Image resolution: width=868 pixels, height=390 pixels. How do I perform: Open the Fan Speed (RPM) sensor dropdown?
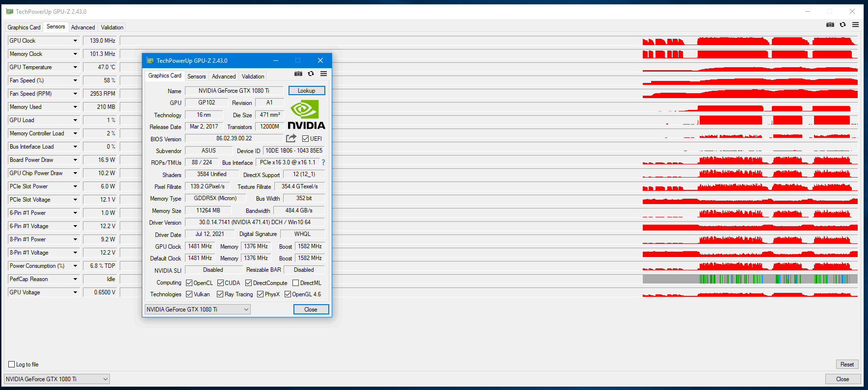[75, 94]
